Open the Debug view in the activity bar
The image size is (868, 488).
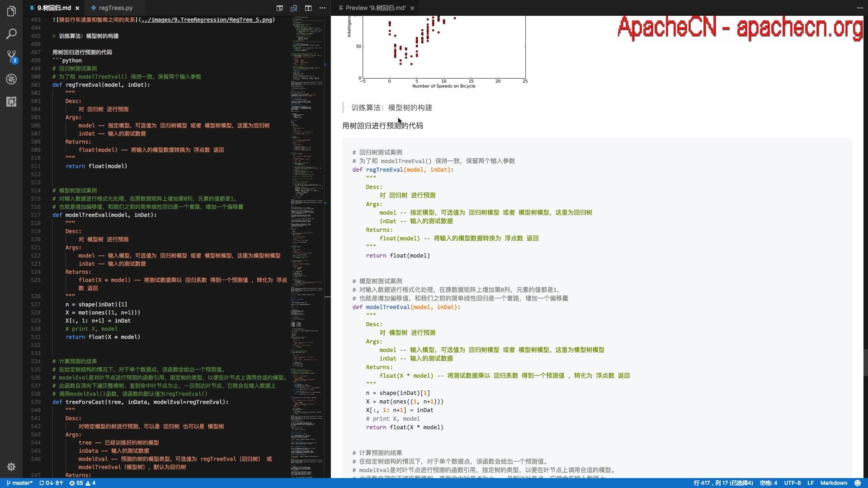click(11, 79)
